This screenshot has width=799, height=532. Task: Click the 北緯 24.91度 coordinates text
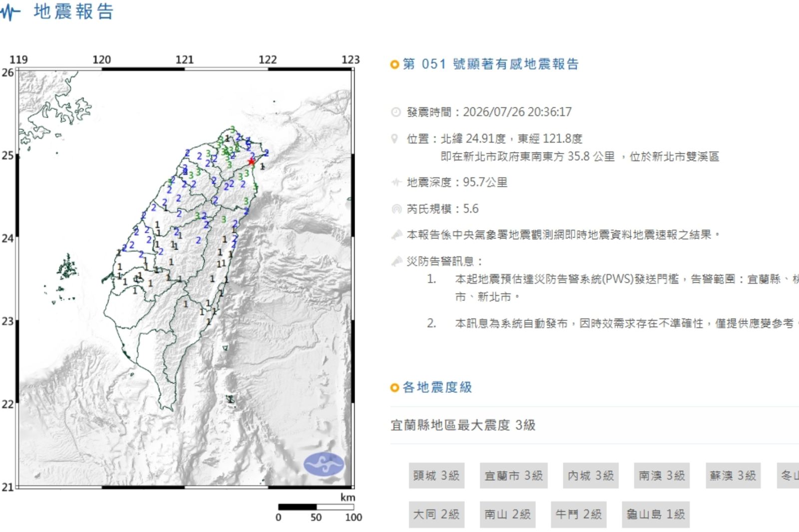click(511, 138)
